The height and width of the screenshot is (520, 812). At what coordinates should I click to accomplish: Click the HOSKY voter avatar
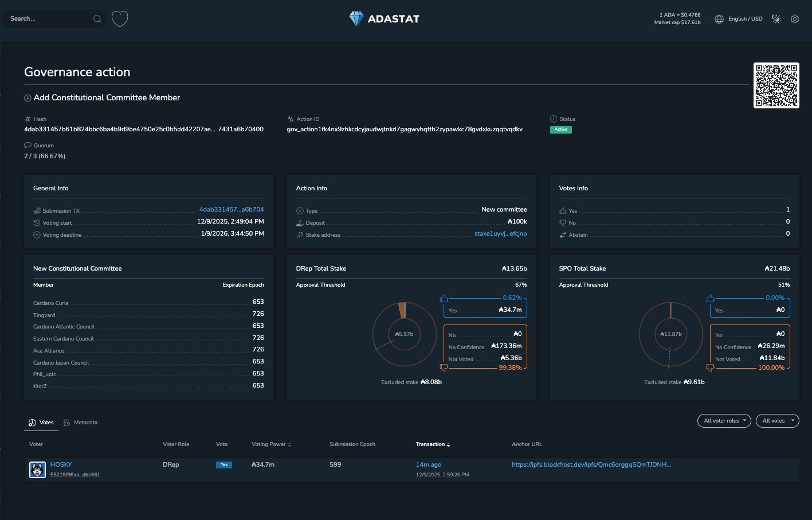37,470
